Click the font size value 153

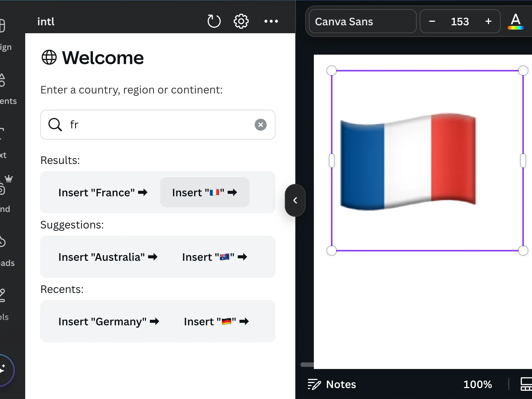(460, 22)
